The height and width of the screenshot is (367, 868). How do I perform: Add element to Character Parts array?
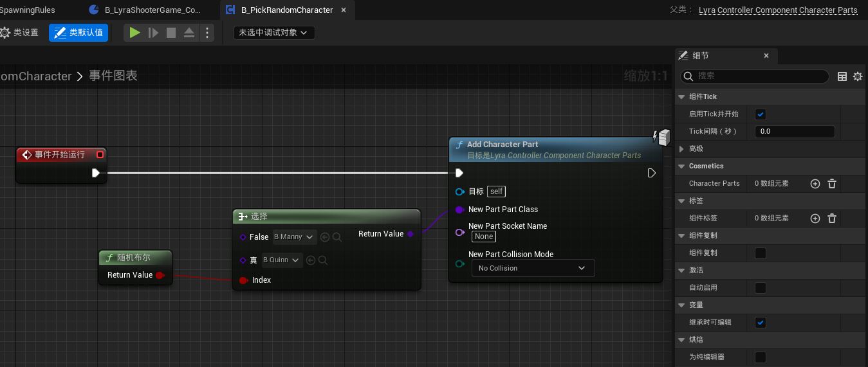815,184
